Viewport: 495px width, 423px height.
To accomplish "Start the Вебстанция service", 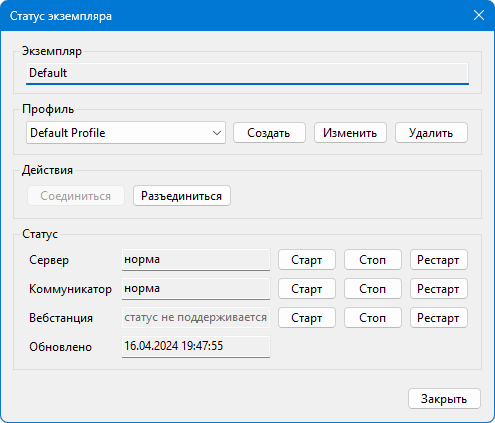I will click(x=307, y=318).
